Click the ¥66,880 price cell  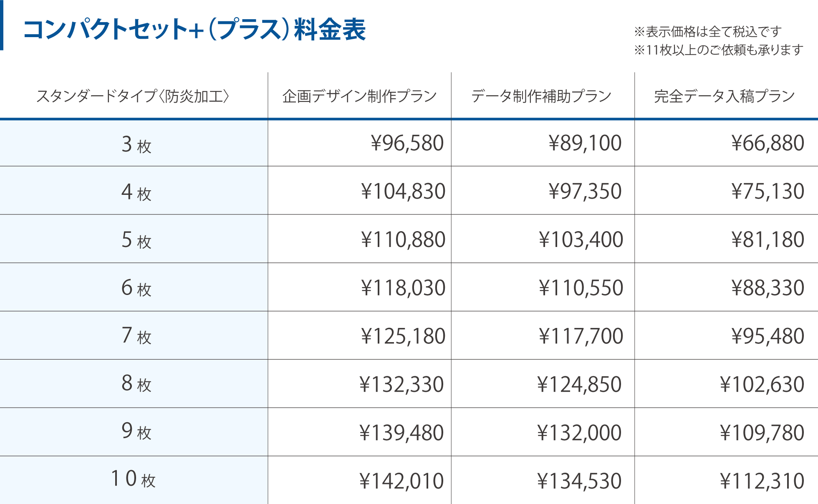(x=768, y=143)
